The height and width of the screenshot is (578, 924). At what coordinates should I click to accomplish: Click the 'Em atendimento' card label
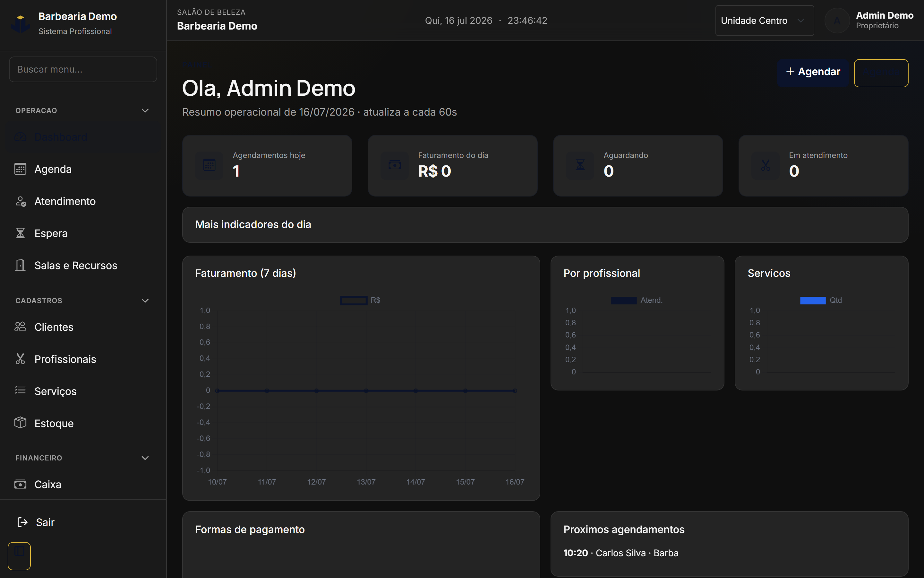click(818, 155)
